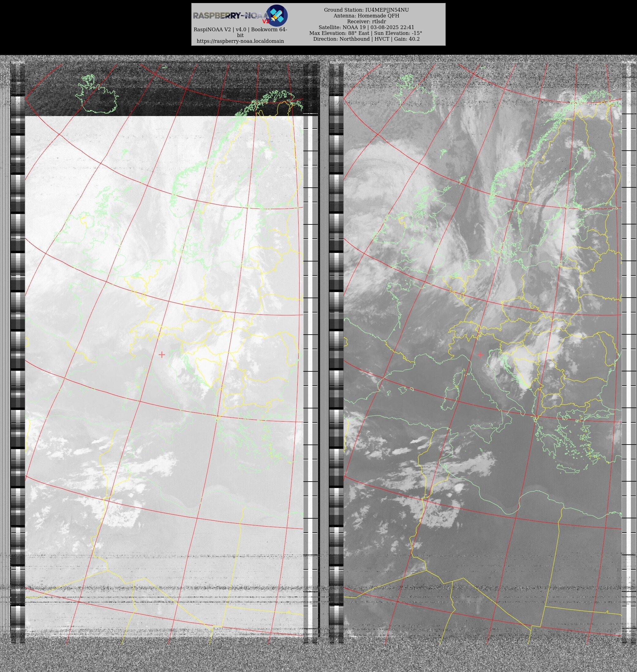The height and width of the screenshot is (672, 637).
Task: Select the 'Ground Station: IU4MEP|JN54NU' line
Action: (x=366, y=10)
